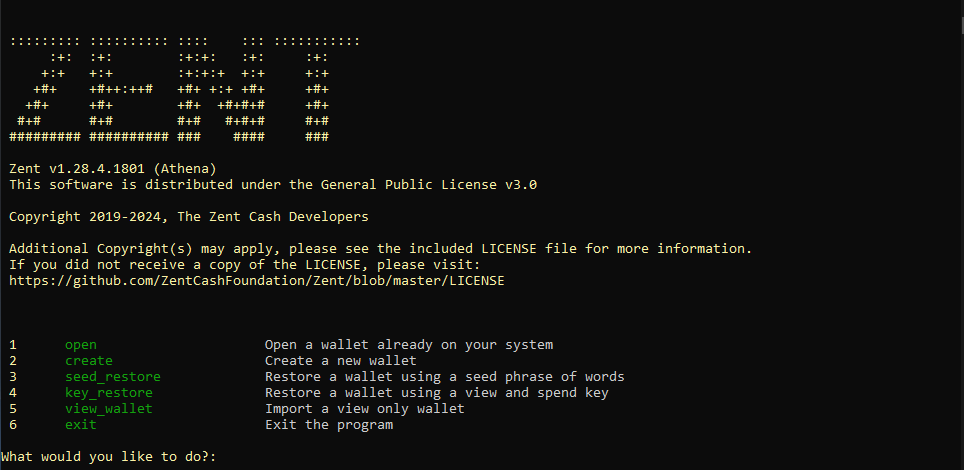964x470 pixels.
Task: Click the version line 'Zent v1.28.4.1801 (Athena)'
Action: [113, 169]
